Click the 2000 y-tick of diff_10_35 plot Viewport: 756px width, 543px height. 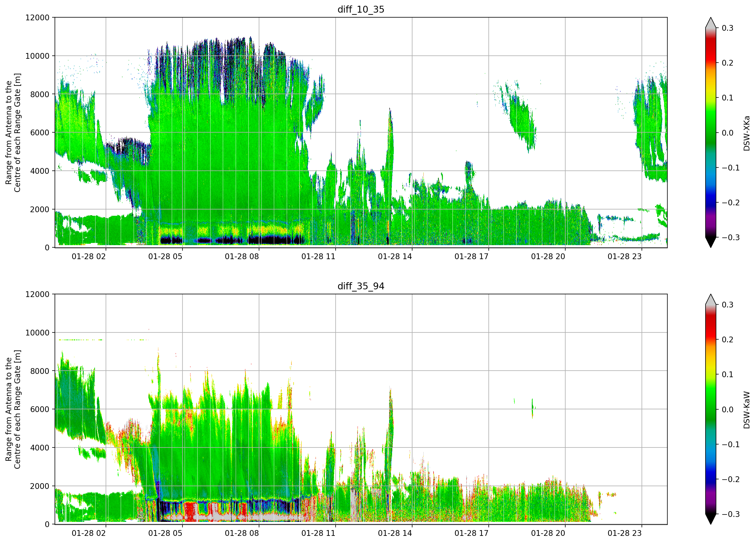pyautogui.click(x=40, y=209)
